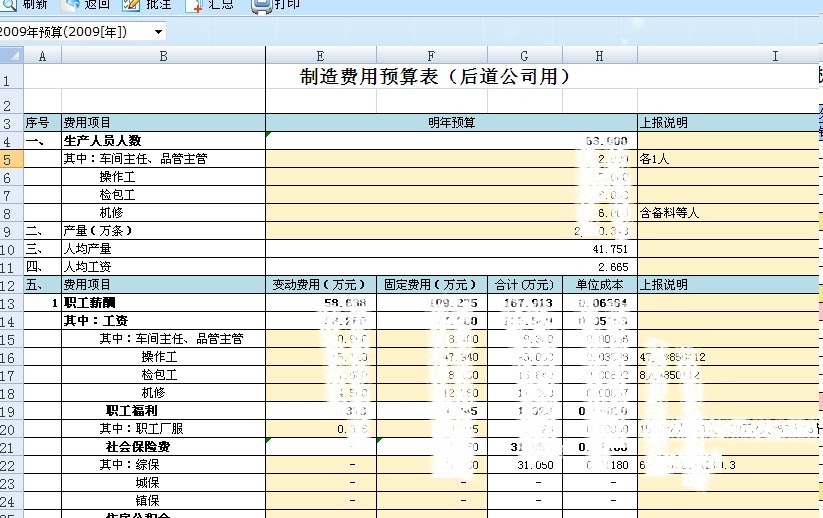The width and height of the screenshot is (823, 518).
Task: Click the 序号 header cell
Action: click(43, 123)
